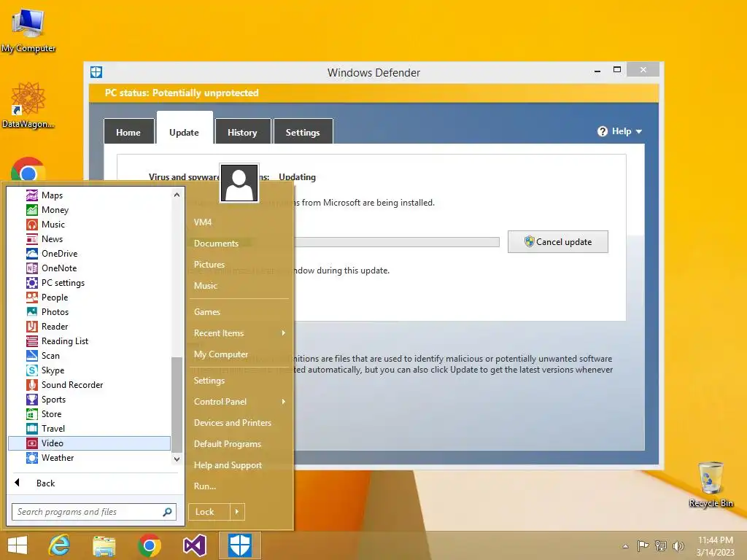
Task: Open the Store app icon
Action: [32, 414]
